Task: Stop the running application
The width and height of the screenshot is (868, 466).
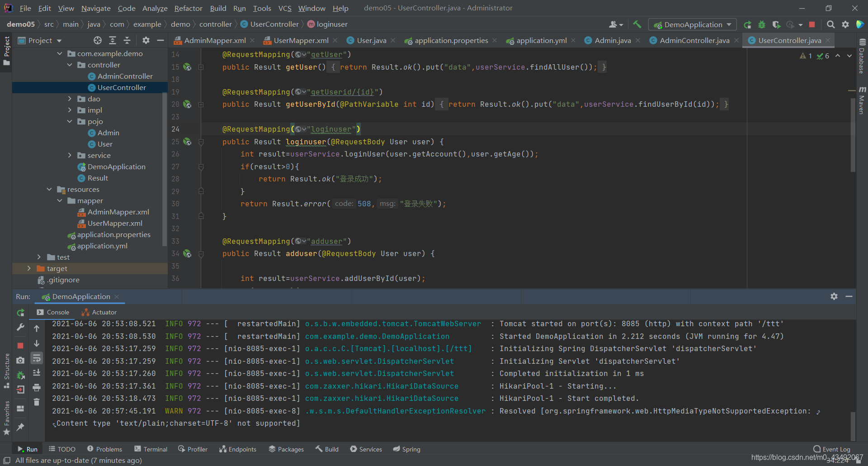Action: [x=811, y=24]
